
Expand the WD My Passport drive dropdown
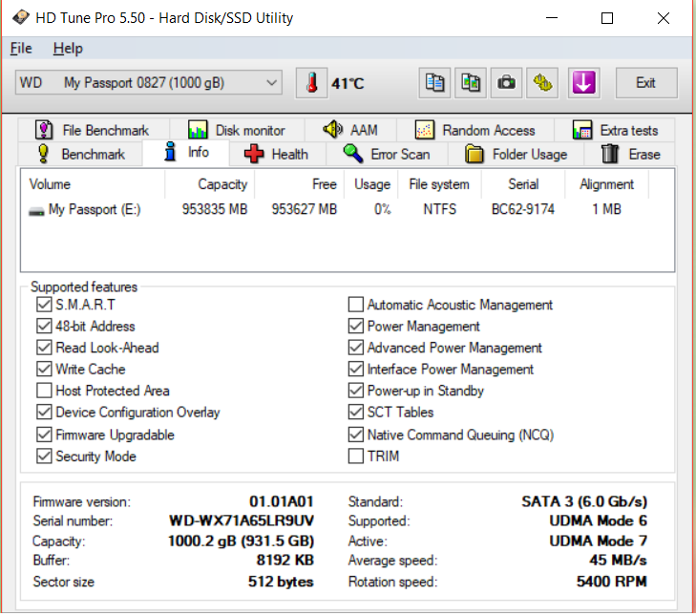tap(149, 83)
